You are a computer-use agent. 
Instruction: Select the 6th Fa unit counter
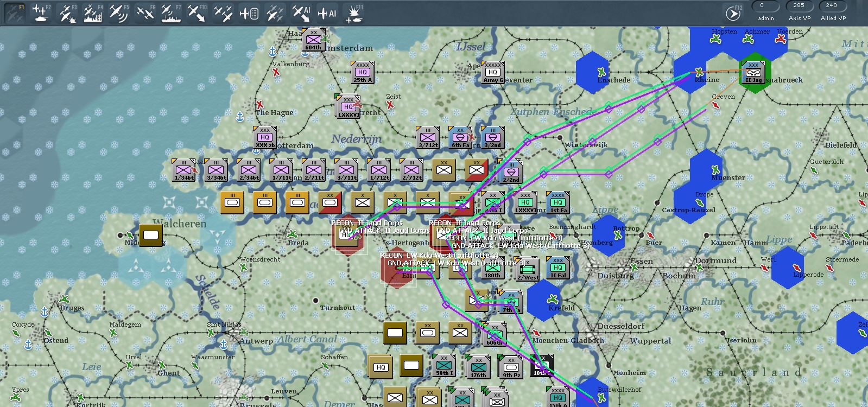(460, 137)
